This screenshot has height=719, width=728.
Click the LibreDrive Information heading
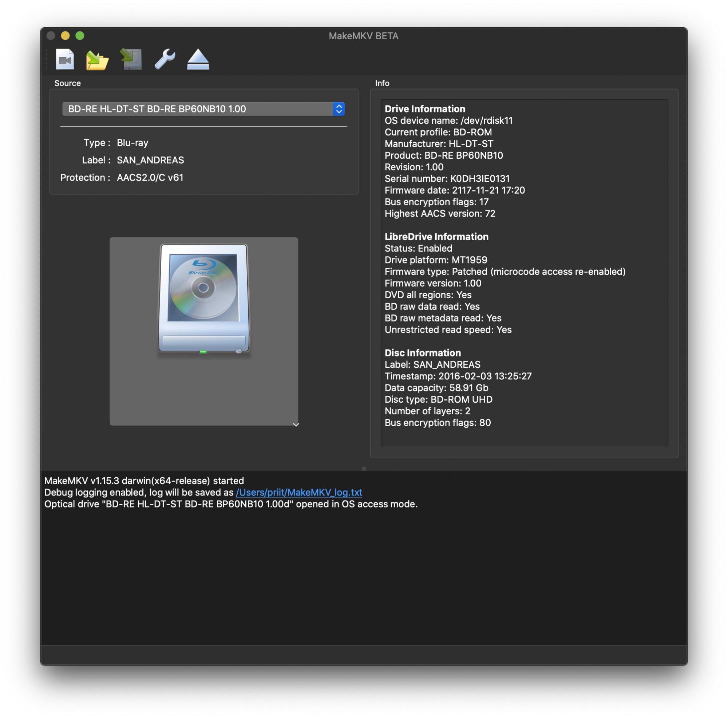436,237
